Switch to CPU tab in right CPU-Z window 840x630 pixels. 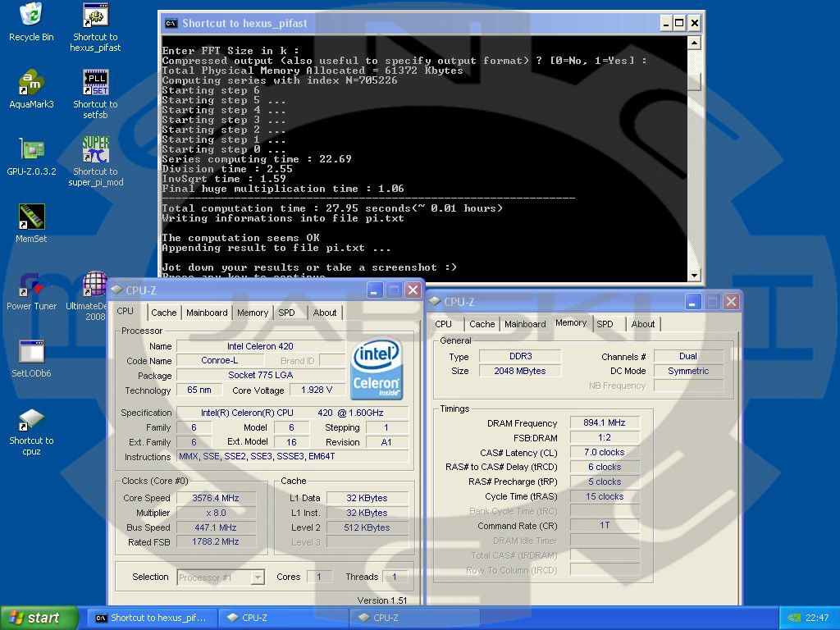[444, 324]
